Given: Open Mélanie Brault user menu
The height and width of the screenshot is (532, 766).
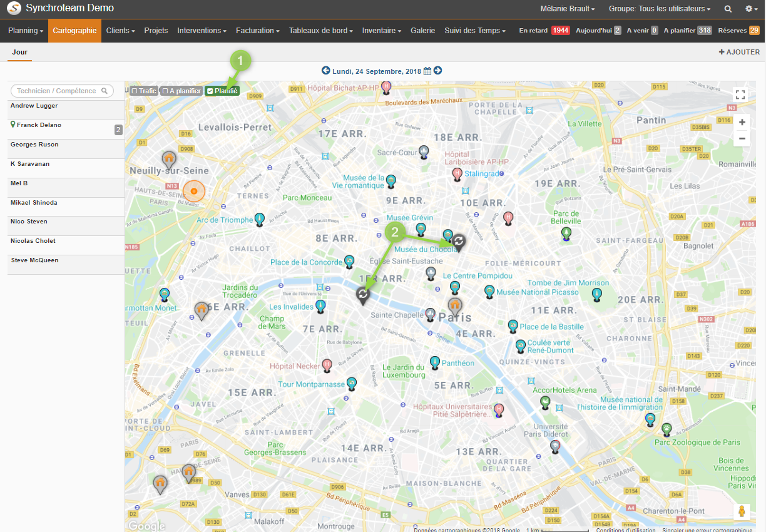Looking at the screenshot, I should [568, 9].
